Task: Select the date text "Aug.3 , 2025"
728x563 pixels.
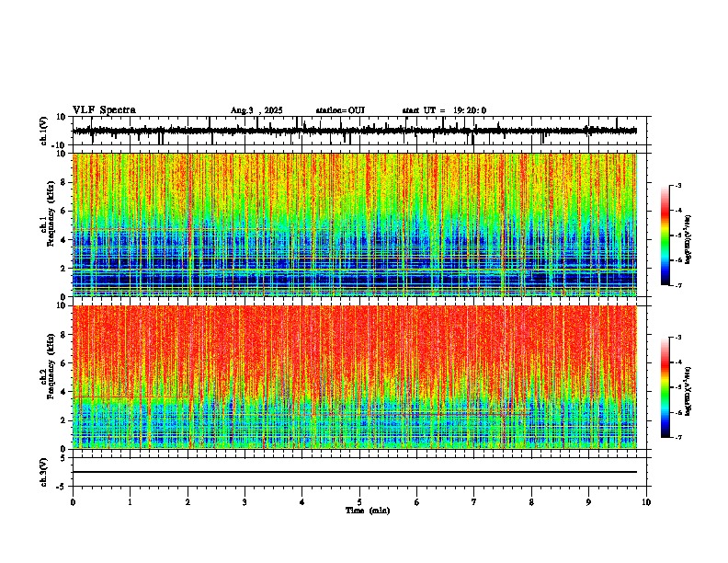Action: coord(256,110)
